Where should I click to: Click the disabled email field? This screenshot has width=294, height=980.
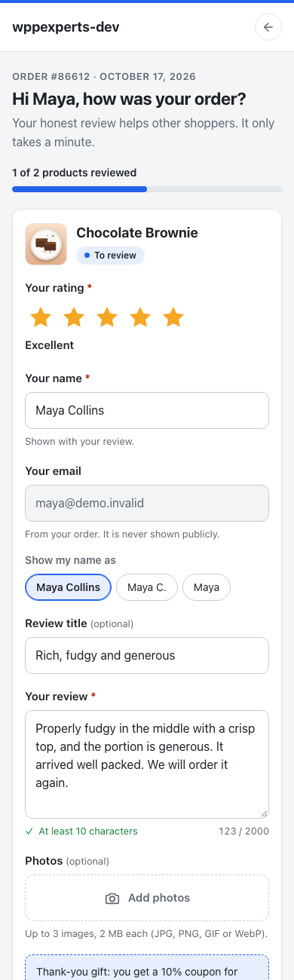tap(147, 503)
